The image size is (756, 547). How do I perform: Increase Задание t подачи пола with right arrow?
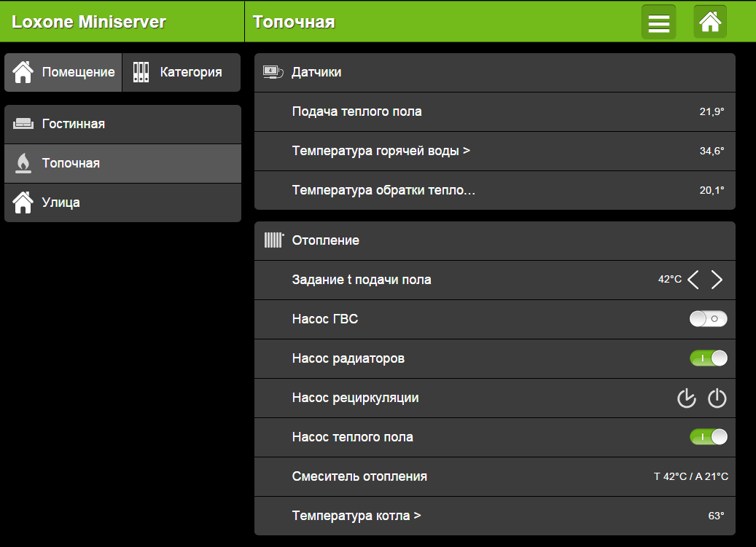tap(717, 280)
